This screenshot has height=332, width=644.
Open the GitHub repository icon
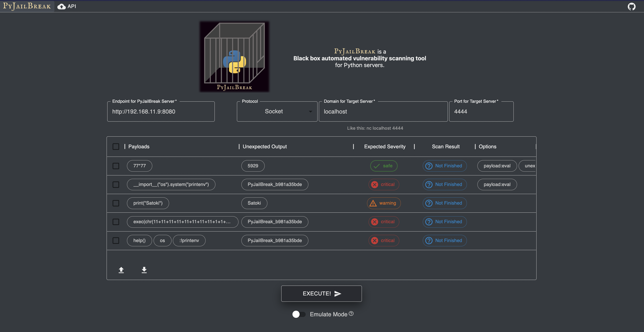pyautogui.click(x=631, y=7)
